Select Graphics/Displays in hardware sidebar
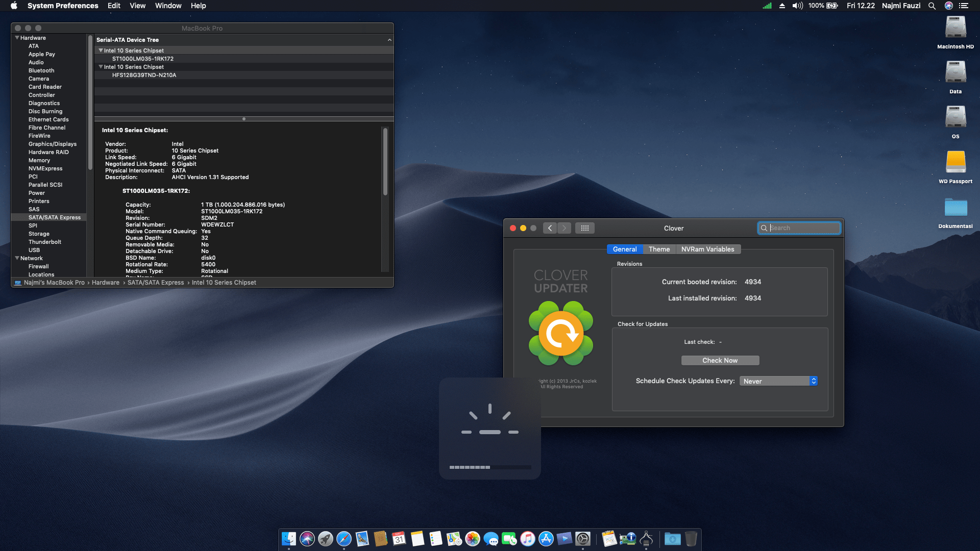This screenshot has height=551, width=980. 53,144
